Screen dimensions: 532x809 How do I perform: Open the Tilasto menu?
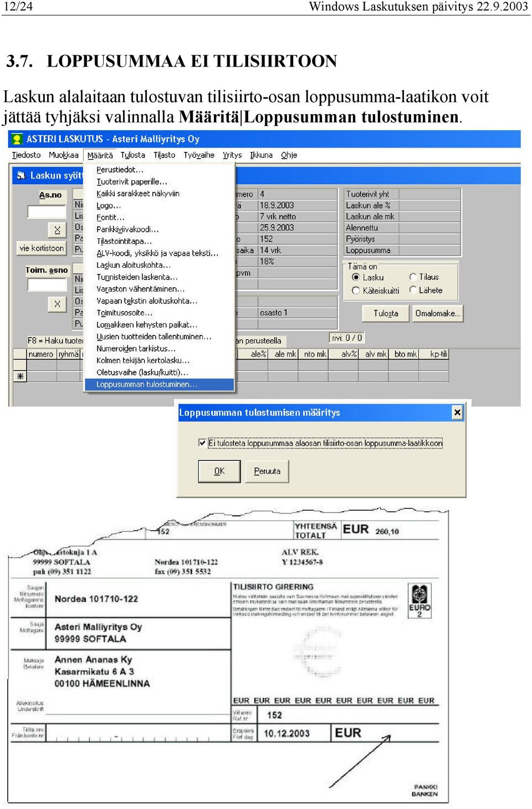coord(165,155)
